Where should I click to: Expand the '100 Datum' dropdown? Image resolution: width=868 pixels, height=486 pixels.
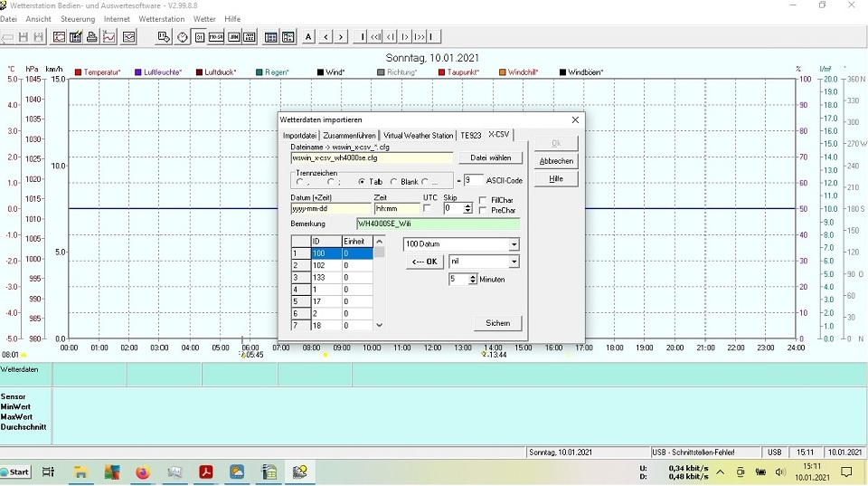click(x=514, y=244)
